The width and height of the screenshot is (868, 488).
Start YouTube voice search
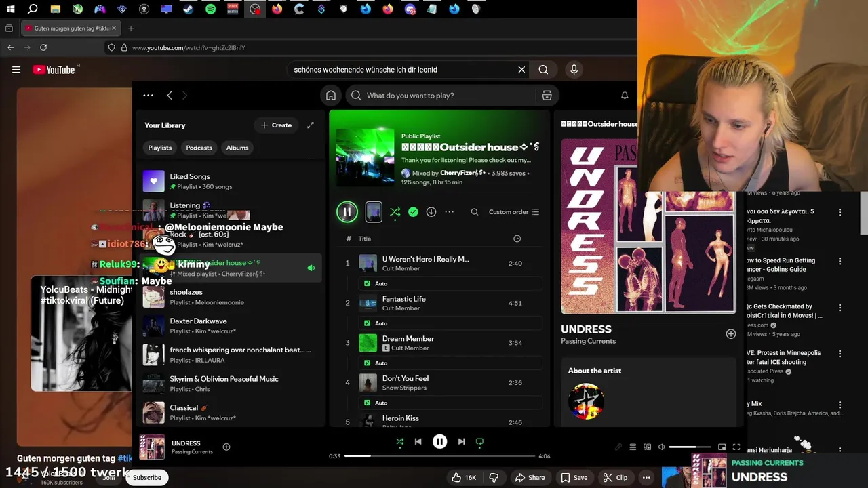coord(574,69)
